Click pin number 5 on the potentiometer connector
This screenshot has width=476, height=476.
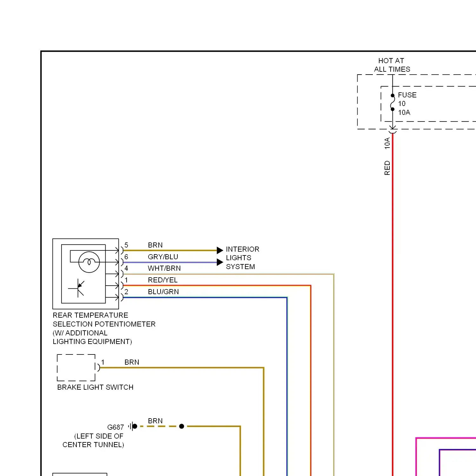[x=126, y=245]
